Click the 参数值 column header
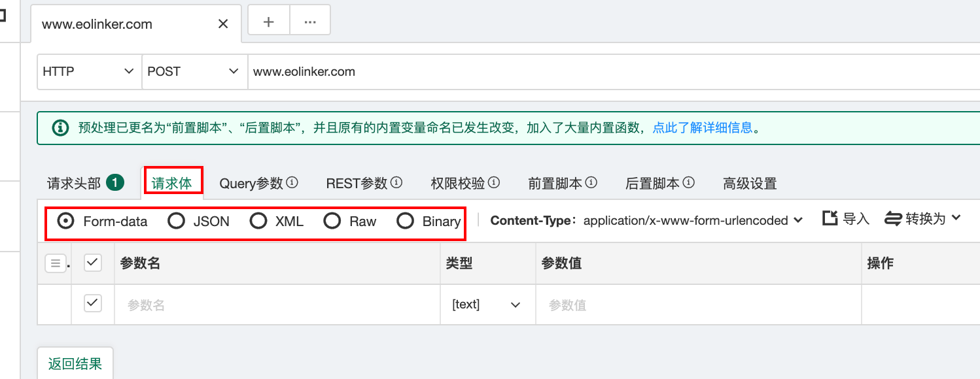This screenshot has width=980, height=379. (x=561, y=263)
